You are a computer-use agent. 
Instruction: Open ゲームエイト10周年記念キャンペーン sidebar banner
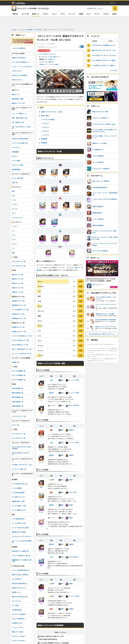[x=23, y=41]
